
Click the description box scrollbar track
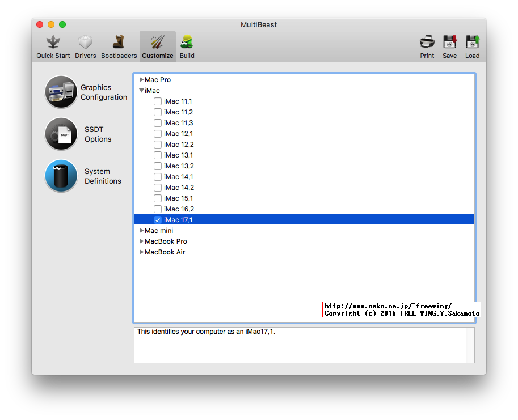click(x=470, y=345)
